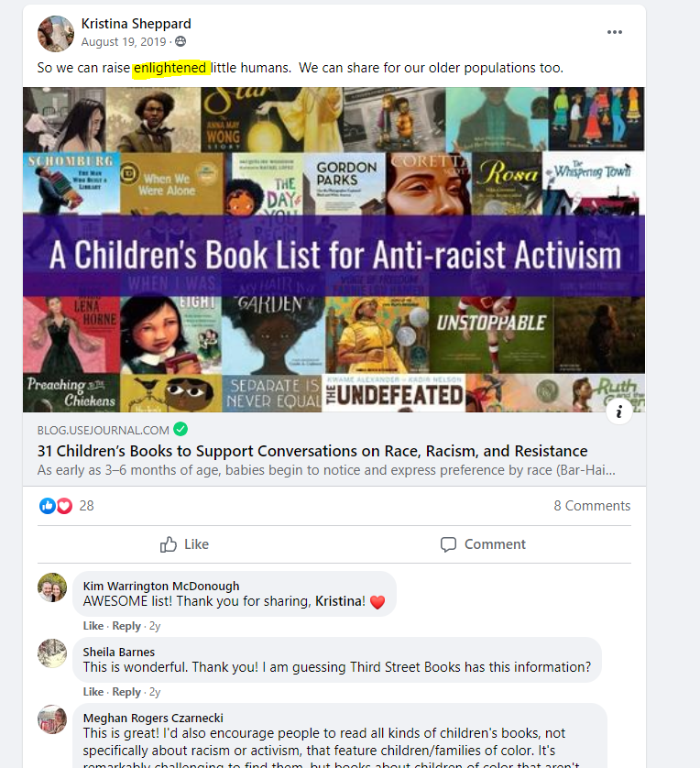Viewport: 700px width, 768px height.
Task: Open the book list preview image
Action: tap(334, 250)
